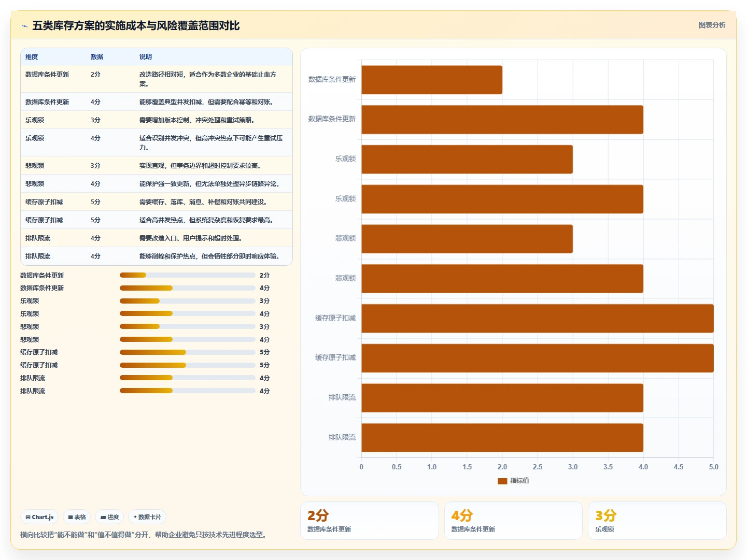Click the description '改造路径相对短，适合作为多数企业的基础止血方案'

click(208, 79)
